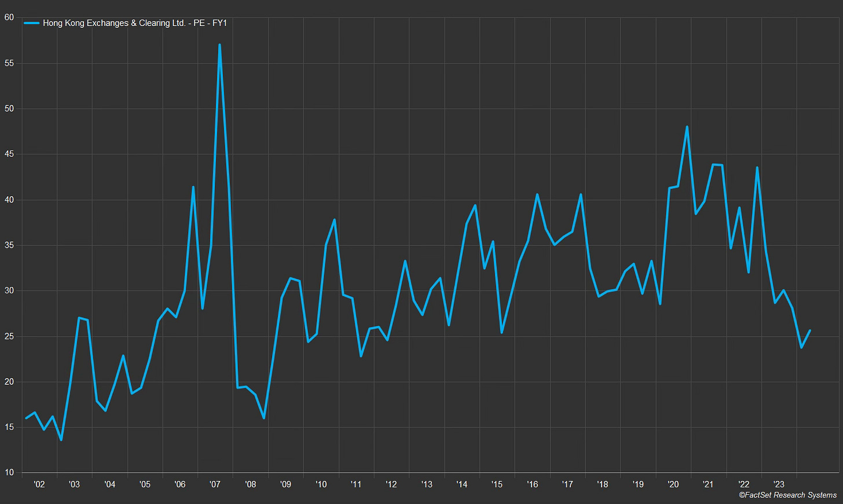This screenshot has height=504, width=843.
Task: Click the '23 x-axis year label
Action: [779, 484]
